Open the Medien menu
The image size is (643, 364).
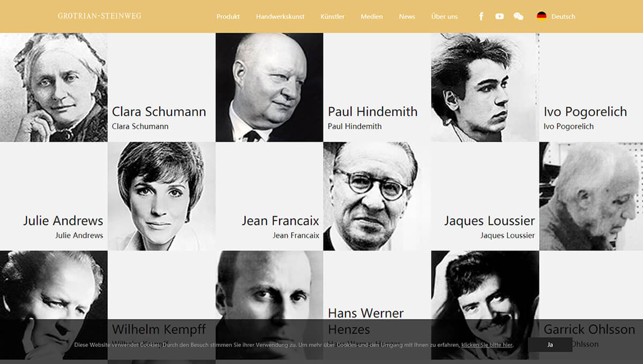371,17
